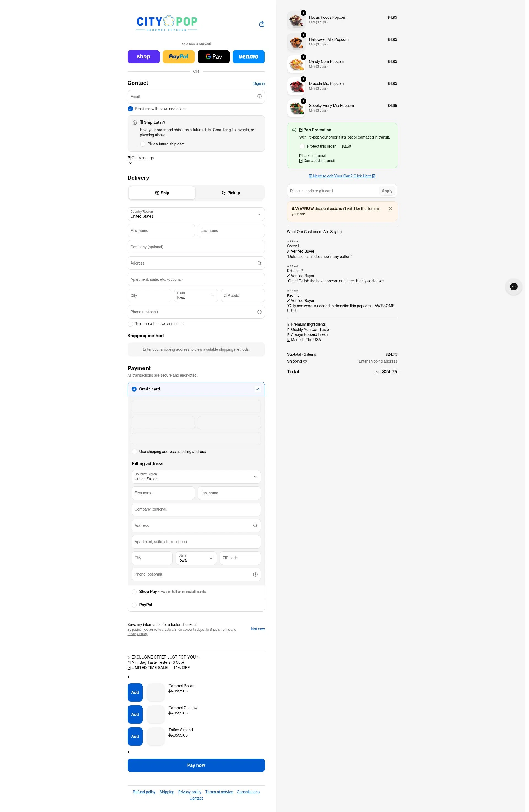Click the email field help icon
Viewport: 529px width, 812px height.
click(259, 96)
